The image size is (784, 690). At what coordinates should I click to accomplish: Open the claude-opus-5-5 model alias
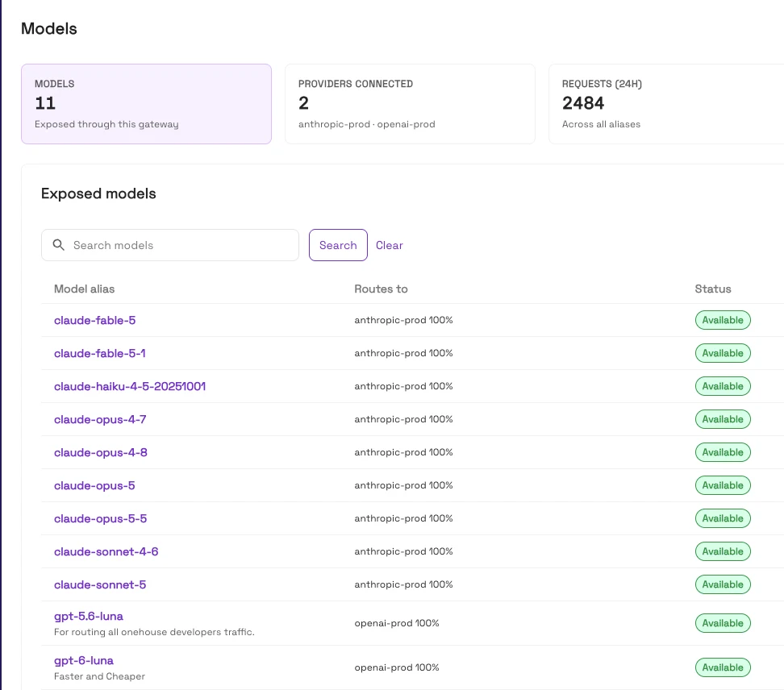[101, 518]
